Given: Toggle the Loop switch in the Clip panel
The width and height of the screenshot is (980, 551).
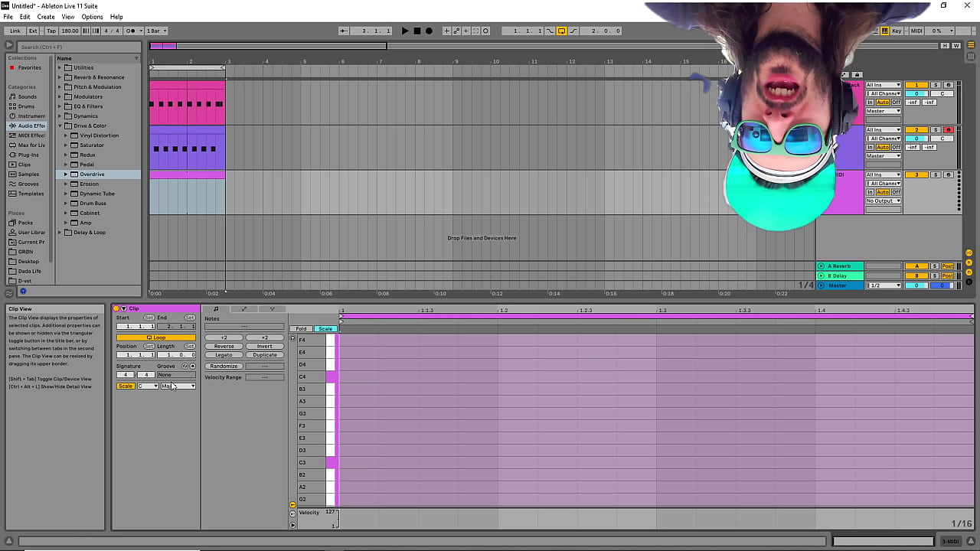Looking at the screenshot, I should tap(158, 337).
